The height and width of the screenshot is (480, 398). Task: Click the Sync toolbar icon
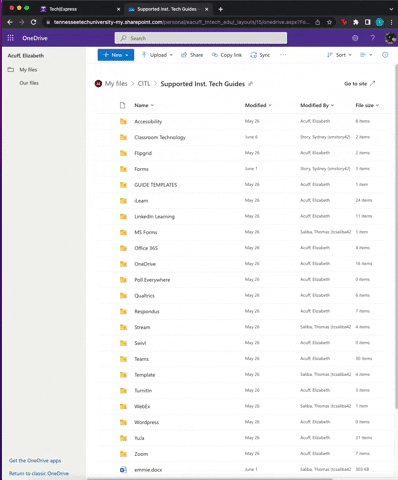tap(260, 55)
